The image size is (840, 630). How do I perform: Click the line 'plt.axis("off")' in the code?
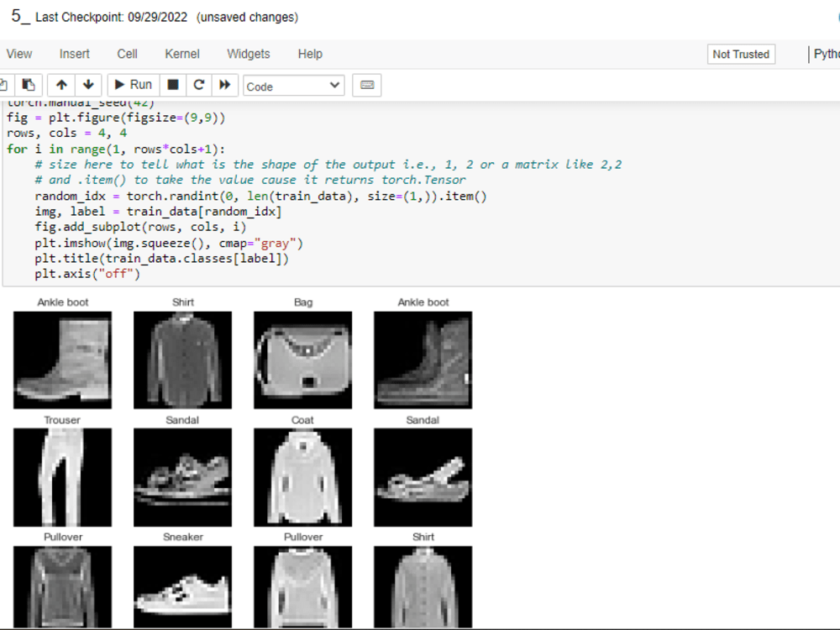(87, 274)
